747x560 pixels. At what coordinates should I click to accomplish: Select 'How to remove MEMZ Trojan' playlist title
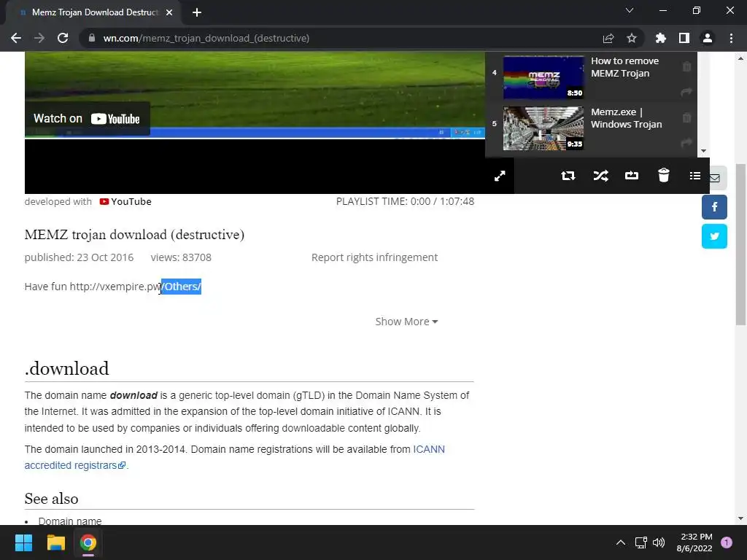coord(625,67)
